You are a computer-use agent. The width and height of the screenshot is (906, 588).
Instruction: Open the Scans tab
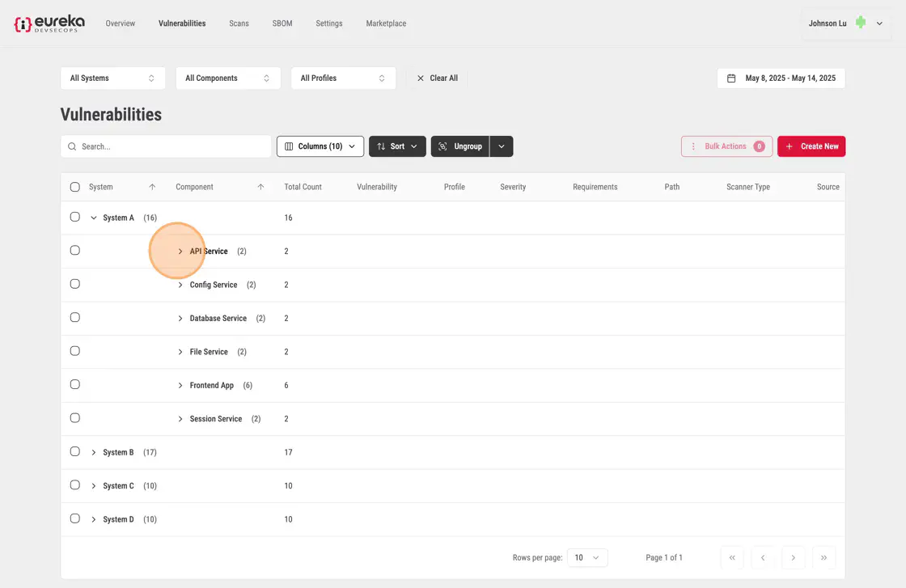click(x=239, y=23)
